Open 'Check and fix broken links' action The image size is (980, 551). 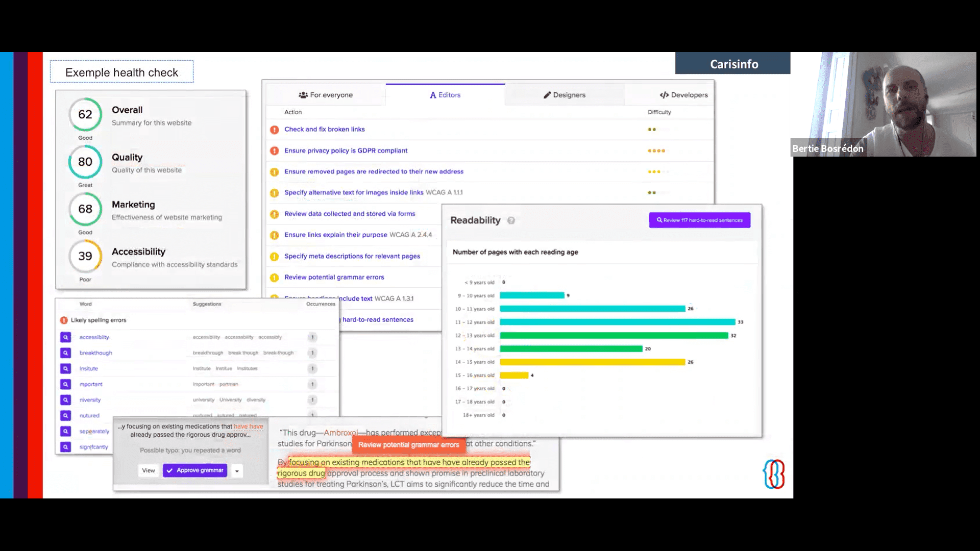[x=325, y=129]
